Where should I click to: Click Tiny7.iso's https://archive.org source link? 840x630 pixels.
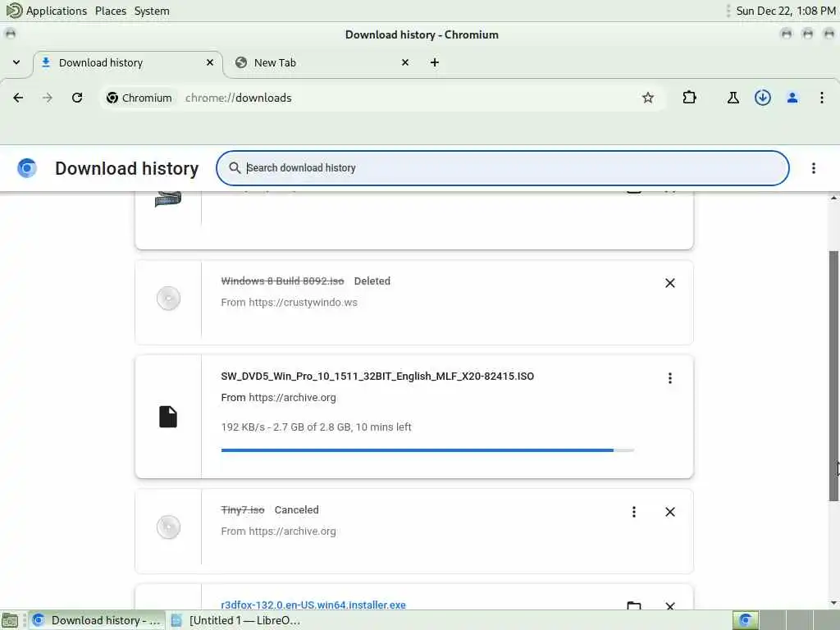coord(293,531)
